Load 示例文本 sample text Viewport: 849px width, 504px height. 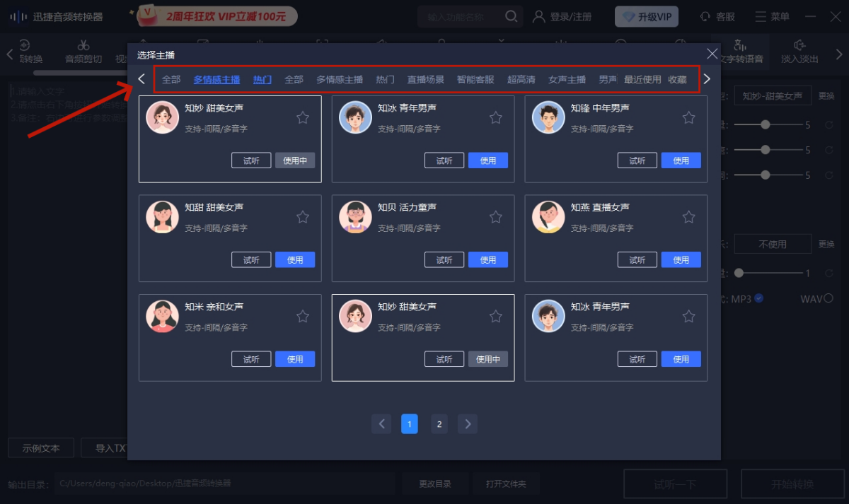point(40,448)
